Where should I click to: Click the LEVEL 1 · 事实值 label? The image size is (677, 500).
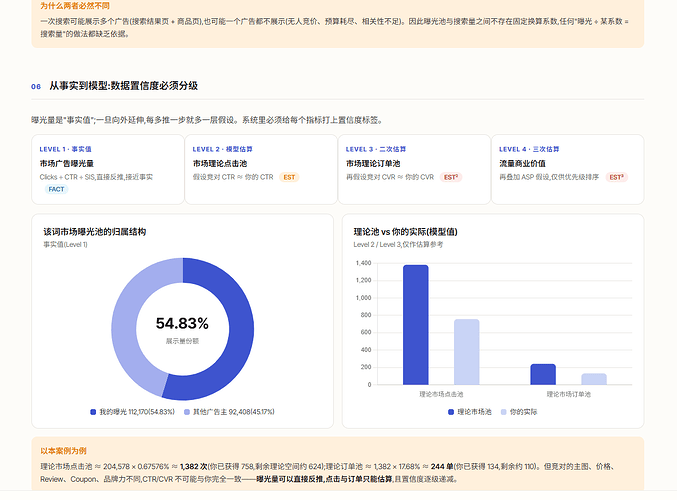click(66, 149)
